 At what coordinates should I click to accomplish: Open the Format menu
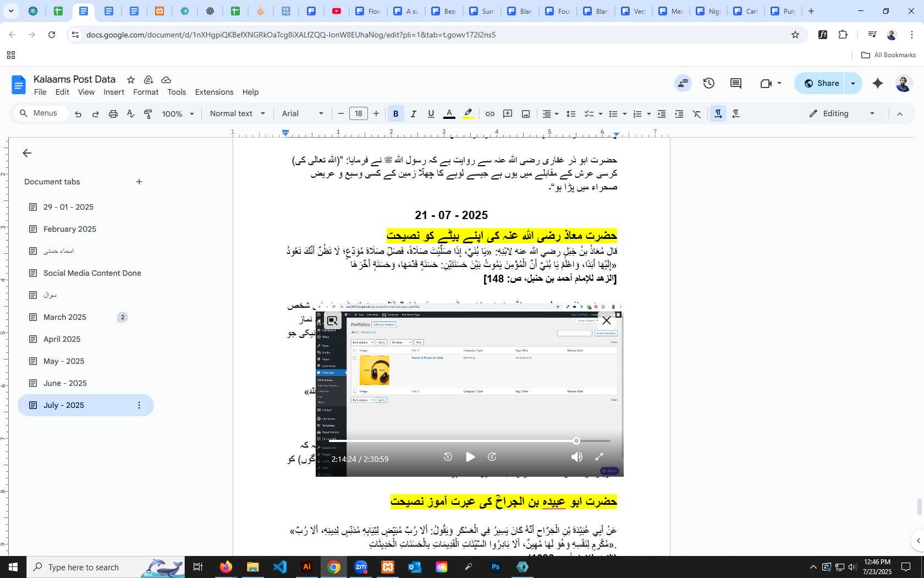146,92
